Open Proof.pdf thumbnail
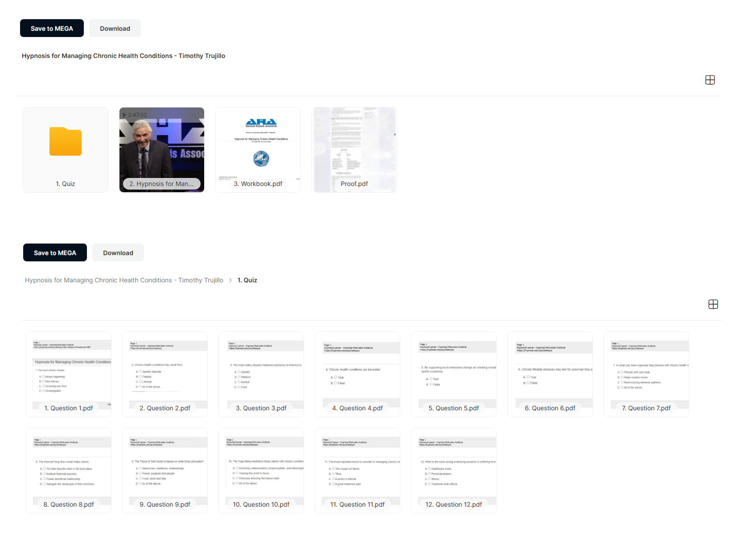This screenshot has height=537, width=756. click(x=354, y=150)
